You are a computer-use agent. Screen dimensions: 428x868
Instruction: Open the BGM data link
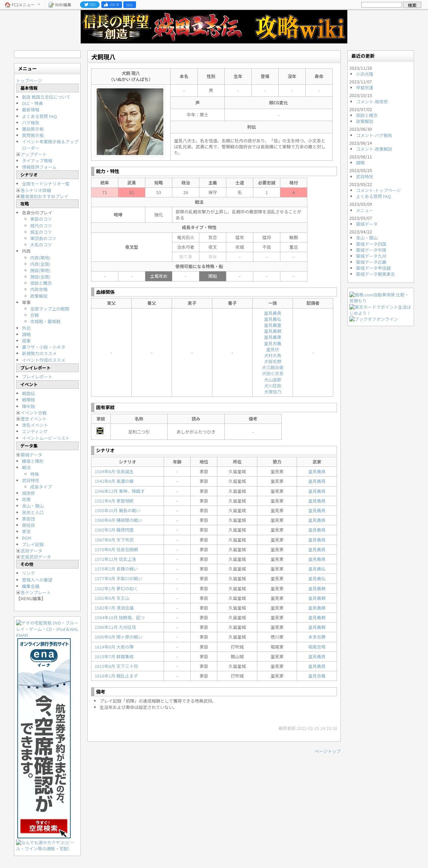27,538
